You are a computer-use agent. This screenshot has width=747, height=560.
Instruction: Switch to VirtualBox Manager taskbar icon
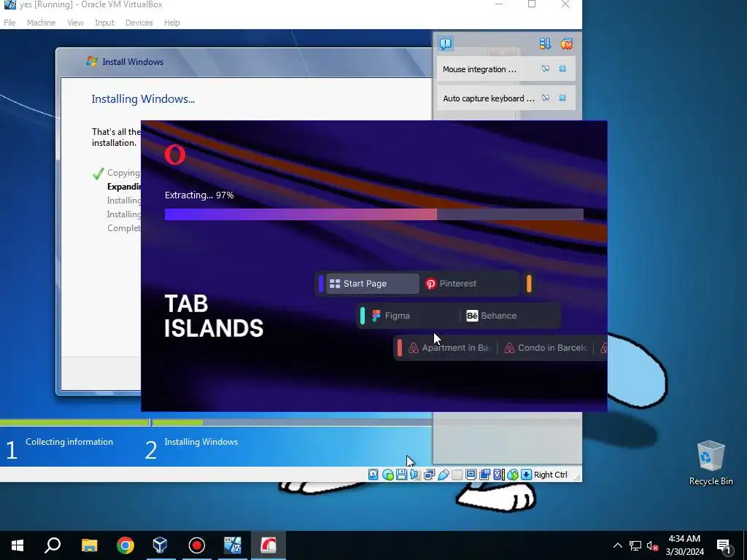160,545
